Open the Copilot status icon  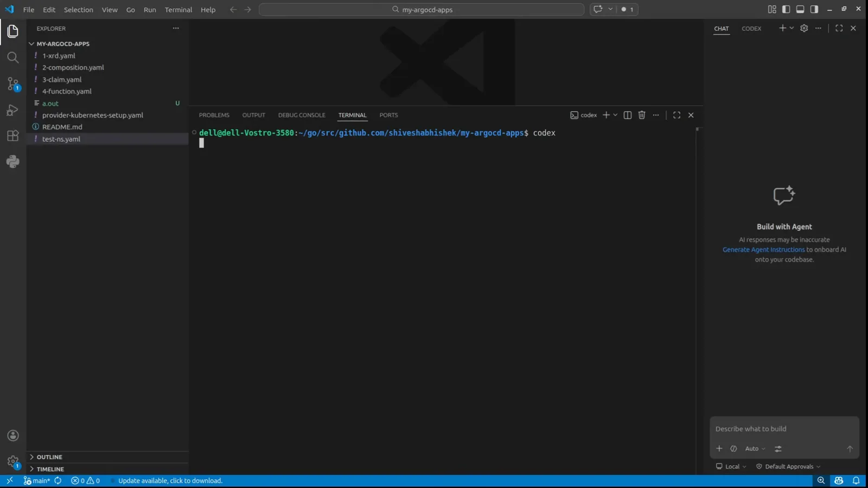pyautogui.click(x=839, y=480)
